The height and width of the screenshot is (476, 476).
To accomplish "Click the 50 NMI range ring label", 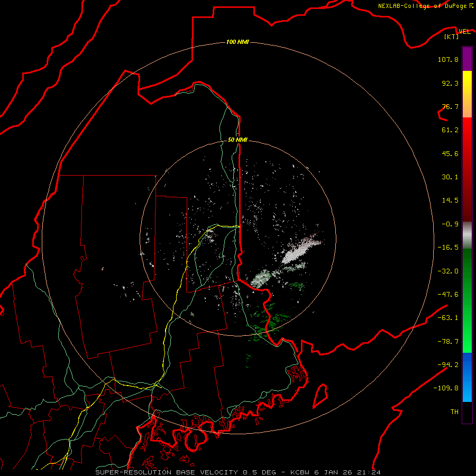I will pos(237,140).
